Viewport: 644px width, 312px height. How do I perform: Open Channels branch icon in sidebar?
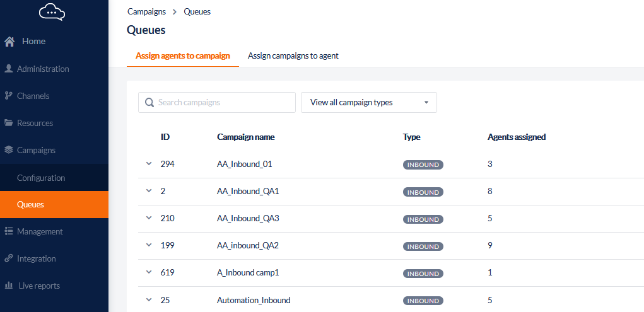tap(8, 96)
